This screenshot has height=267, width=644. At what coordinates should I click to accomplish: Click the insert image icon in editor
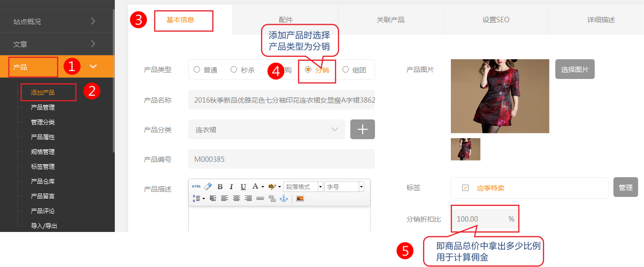click(300, 198)
